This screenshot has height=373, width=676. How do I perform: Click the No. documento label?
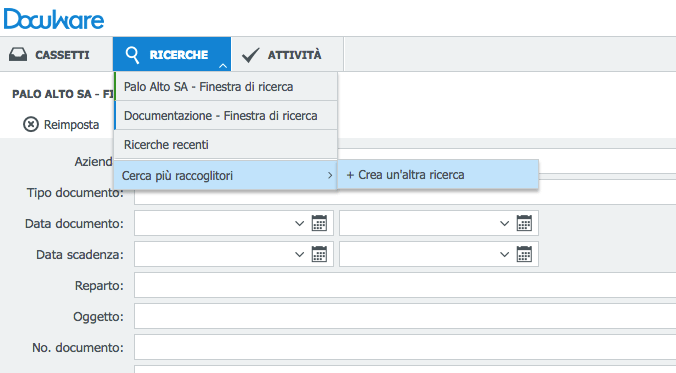[x=78, y=348]
